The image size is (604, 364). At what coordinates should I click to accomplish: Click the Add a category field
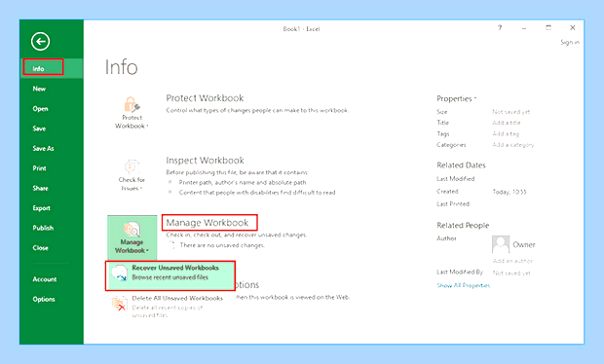513,145
